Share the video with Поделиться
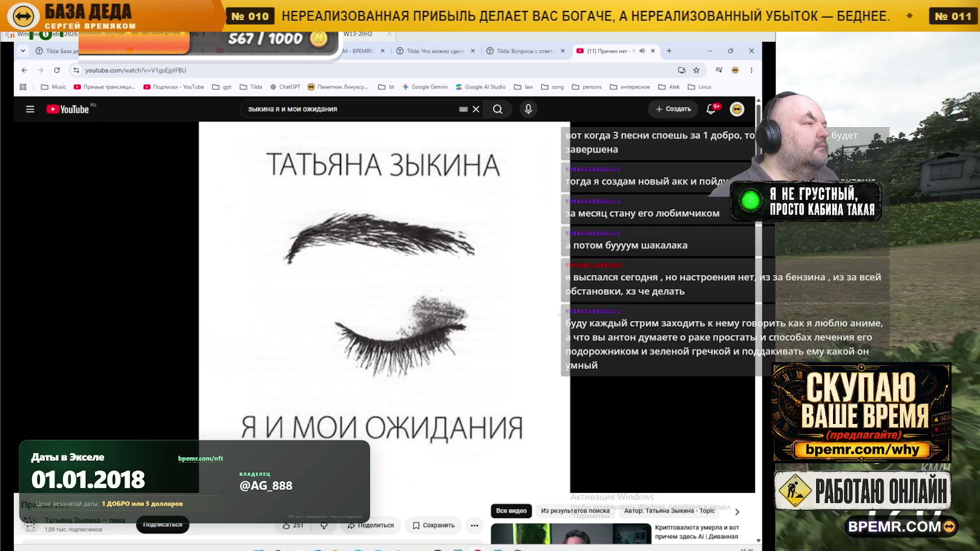The width and height of the screenshot is (980, 551). pyautogui.click(x=371, y=525)
